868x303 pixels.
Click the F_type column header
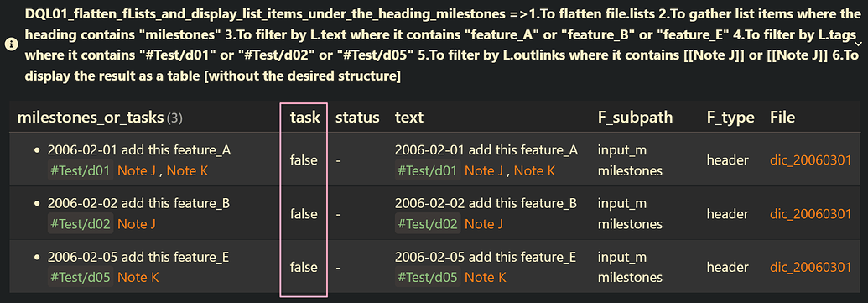click(730, 118)
